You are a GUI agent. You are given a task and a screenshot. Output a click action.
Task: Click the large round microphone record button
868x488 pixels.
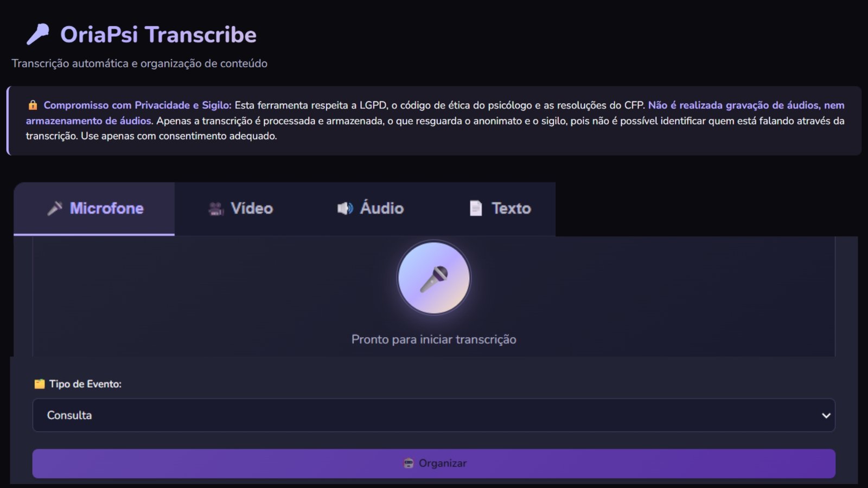click(x=433, y=278)
